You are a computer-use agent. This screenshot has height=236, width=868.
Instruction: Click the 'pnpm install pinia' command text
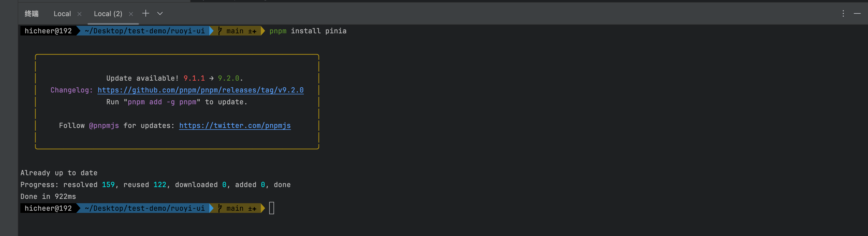click(308, 31)
